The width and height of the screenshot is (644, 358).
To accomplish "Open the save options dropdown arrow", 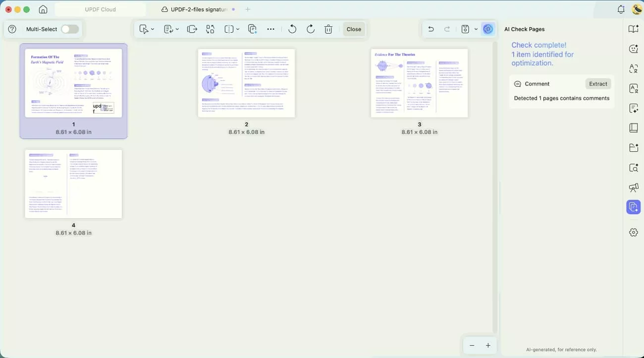I will pyautogui.click(x=476, y=29).
